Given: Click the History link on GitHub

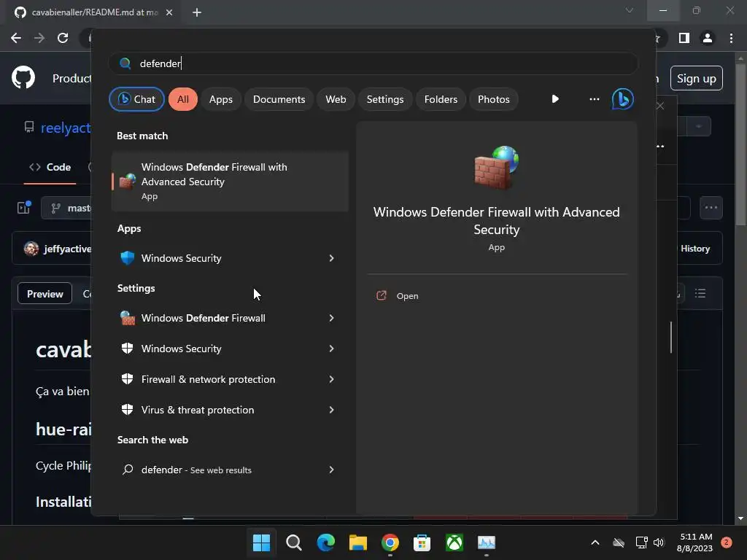Looking at the screenshot, I should pos(695,249).
